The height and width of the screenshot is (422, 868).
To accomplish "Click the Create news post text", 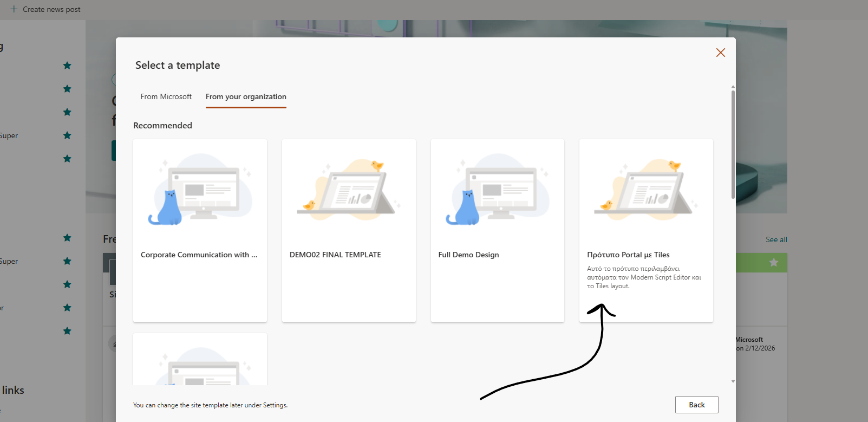I will (51, 9).
